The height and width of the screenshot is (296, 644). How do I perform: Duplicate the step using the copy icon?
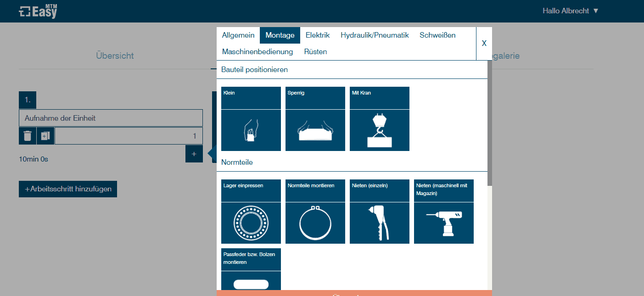[45, 136]
